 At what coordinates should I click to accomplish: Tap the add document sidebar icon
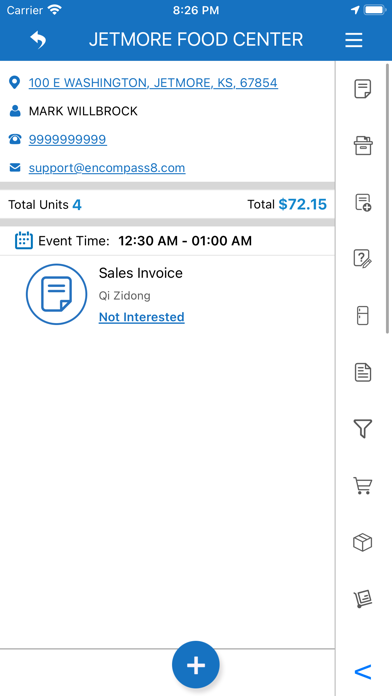pos(363,202)
